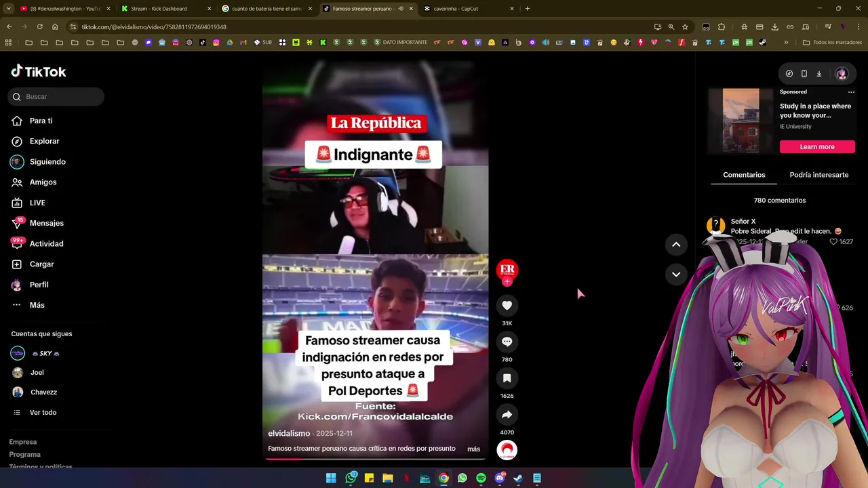Open Chrome downloads icon
This screenshot has height=488, width=868.
point(775,26)
